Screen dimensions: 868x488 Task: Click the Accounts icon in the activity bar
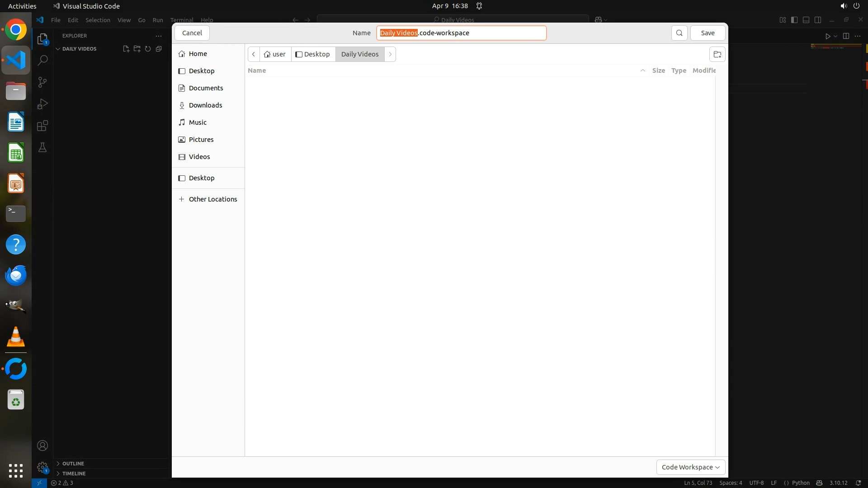click(42, 446)
